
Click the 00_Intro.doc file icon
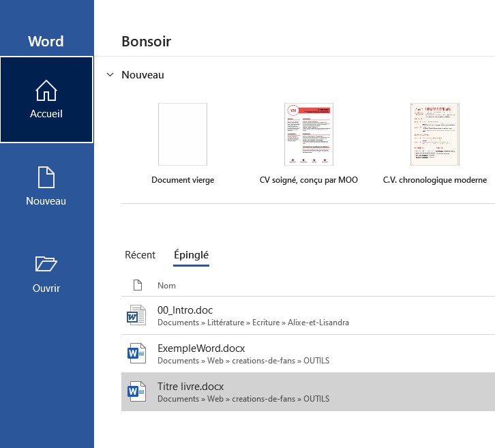pyautogui.click(x=136, y=316)
